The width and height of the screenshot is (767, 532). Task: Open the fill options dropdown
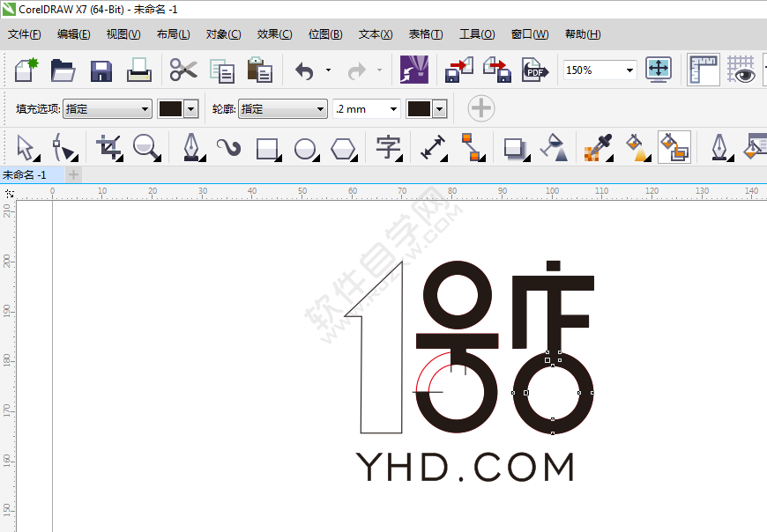108,108
